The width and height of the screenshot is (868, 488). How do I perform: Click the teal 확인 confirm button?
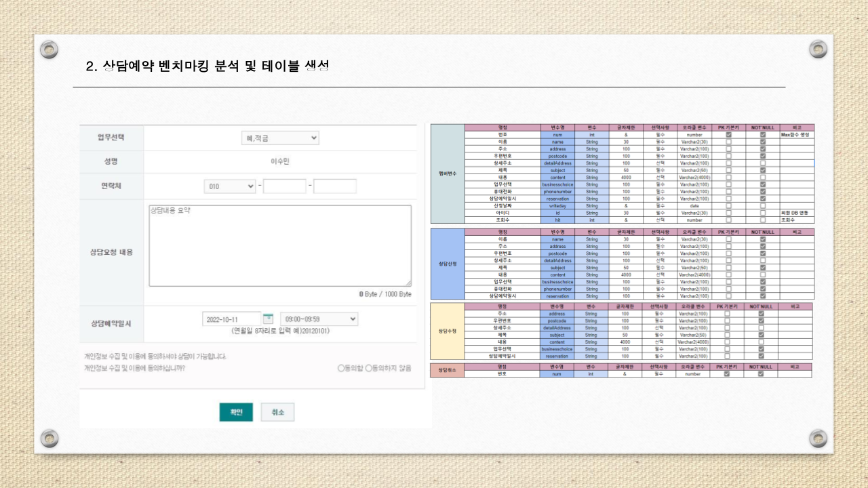tap(235, 411)
